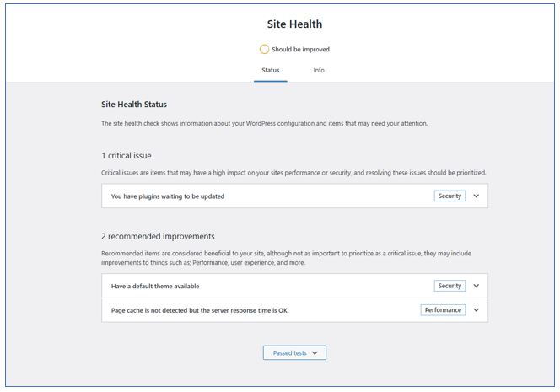Click the site health check description paragraph

pos(264,124)
